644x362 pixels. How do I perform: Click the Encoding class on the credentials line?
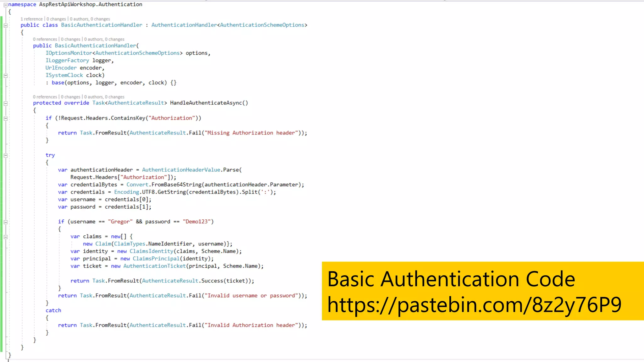126,192
